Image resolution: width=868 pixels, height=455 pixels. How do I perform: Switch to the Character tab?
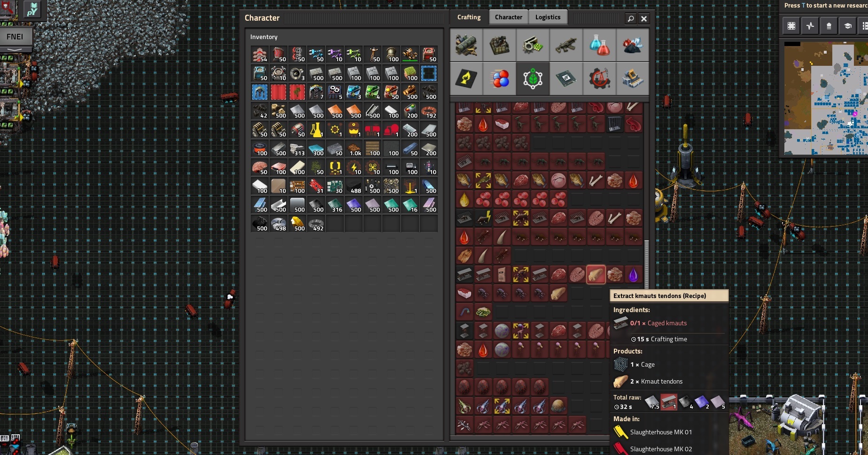(x=508, y=17)
